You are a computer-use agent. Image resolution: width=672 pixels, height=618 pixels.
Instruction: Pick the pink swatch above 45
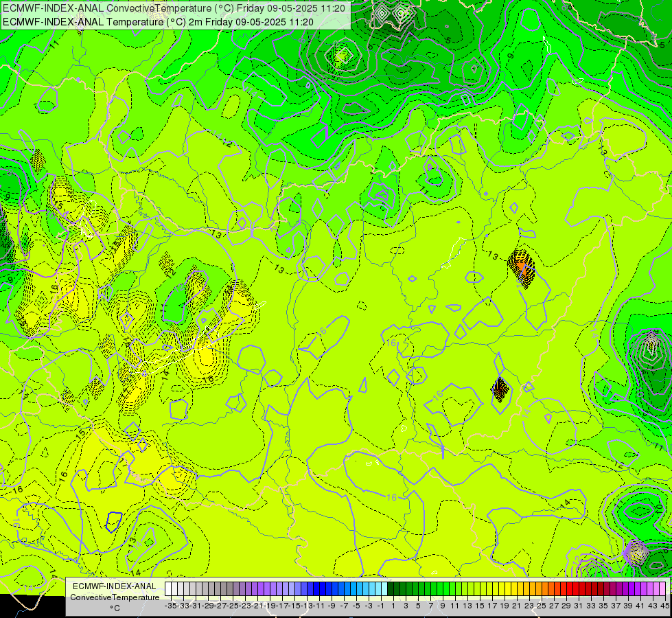tap(662, 589)
